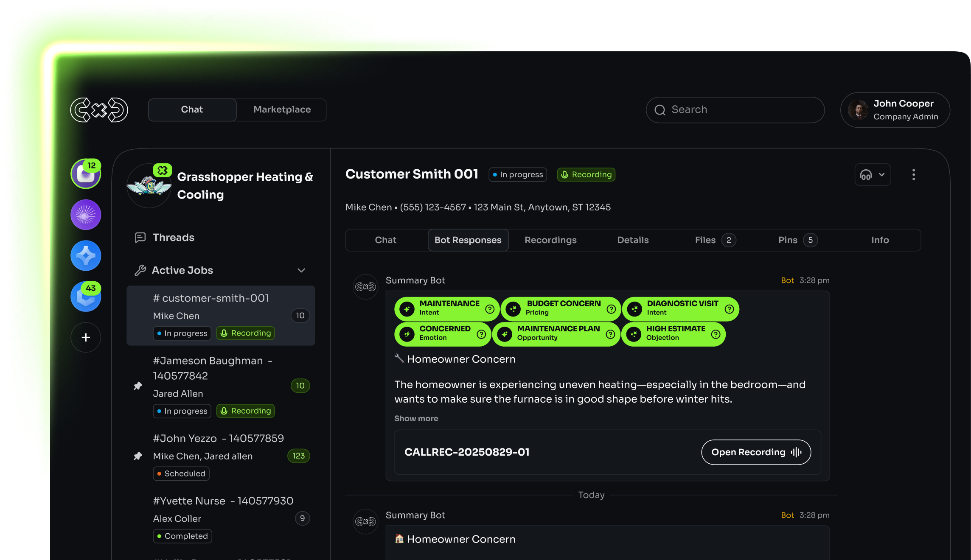The image size is (971, 560).
Task: Open the blue sparkle workspace icon
Action: coord(86,256)
